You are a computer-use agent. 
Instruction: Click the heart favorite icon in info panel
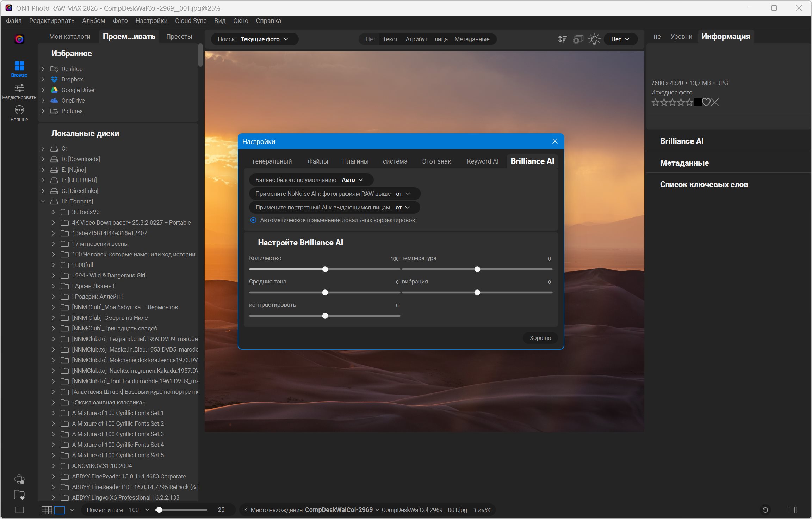pyautogui.click(x=706, y=103)
